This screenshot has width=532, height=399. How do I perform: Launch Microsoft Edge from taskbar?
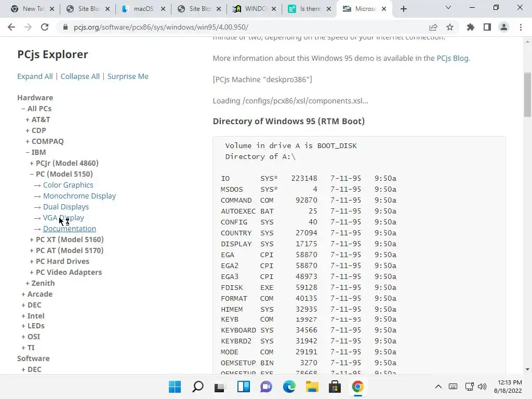[x=289, y=387]
